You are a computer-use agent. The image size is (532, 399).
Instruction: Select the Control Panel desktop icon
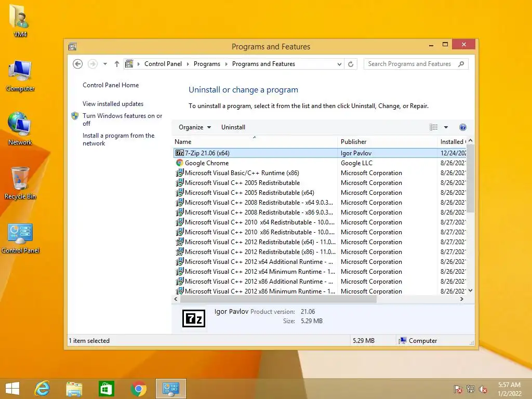click(20, 238)
